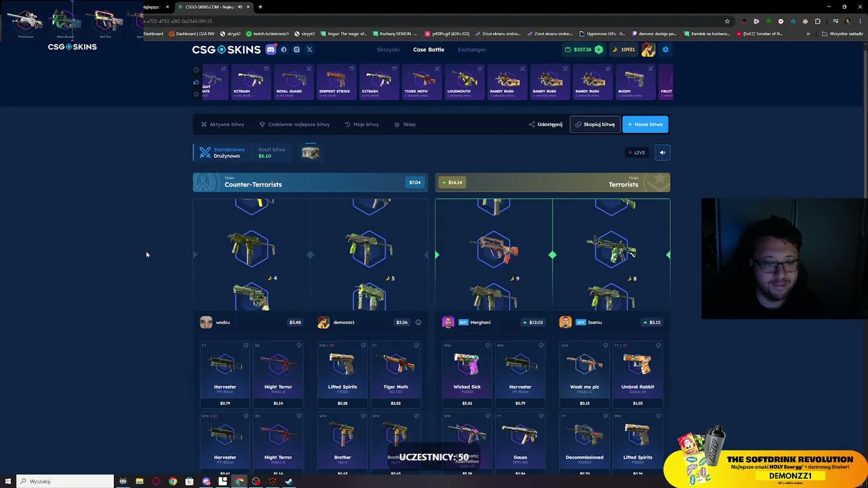Mute the CSGO-SKINS.COM tab audio icon
The width and height of the screenshot is (868, 488).
tap(240, 7)
